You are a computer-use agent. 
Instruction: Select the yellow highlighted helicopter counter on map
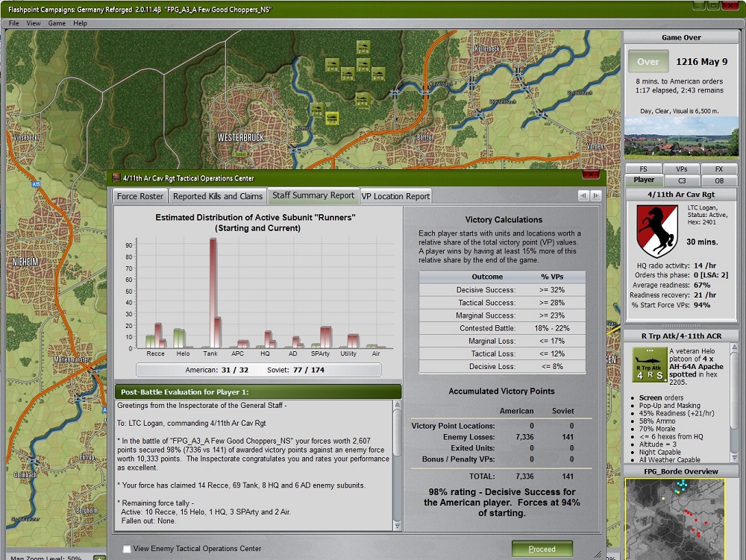click(x=332, y=119)
